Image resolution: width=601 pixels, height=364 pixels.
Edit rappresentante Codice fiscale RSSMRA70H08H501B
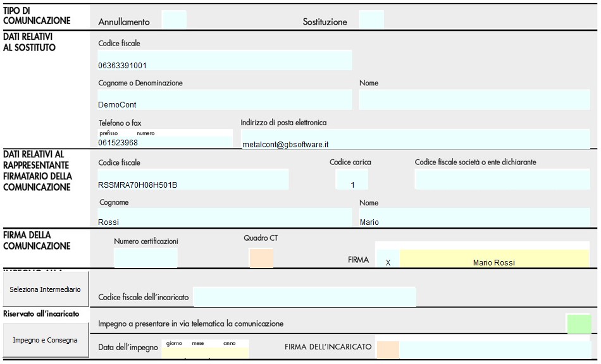(x=193, y=179)
